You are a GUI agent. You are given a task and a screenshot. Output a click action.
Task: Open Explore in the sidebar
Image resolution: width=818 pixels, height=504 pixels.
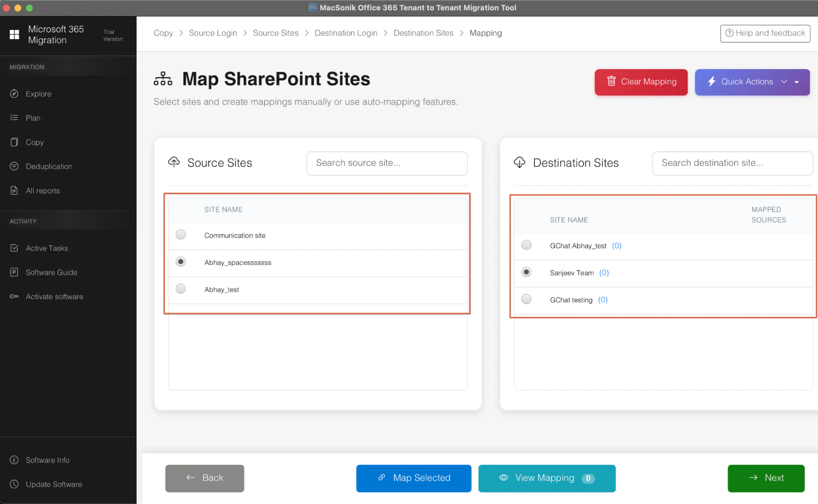[x=38, y=94]
